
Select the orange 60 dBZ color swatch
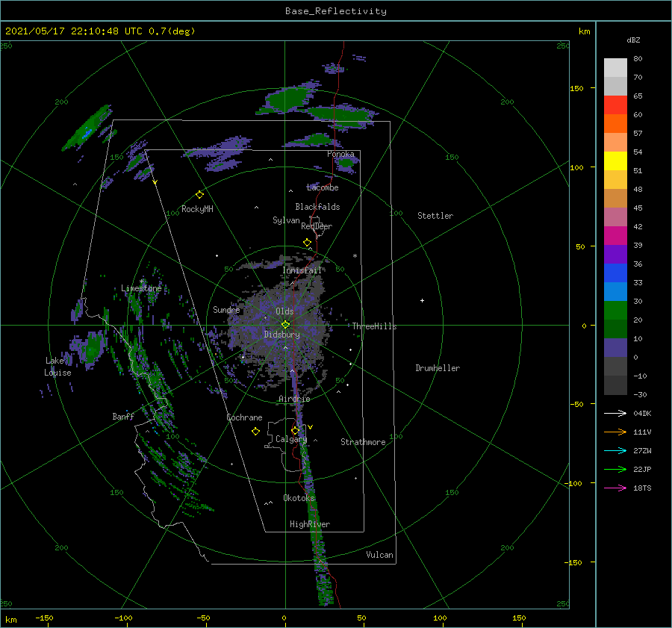click(615, 123)
